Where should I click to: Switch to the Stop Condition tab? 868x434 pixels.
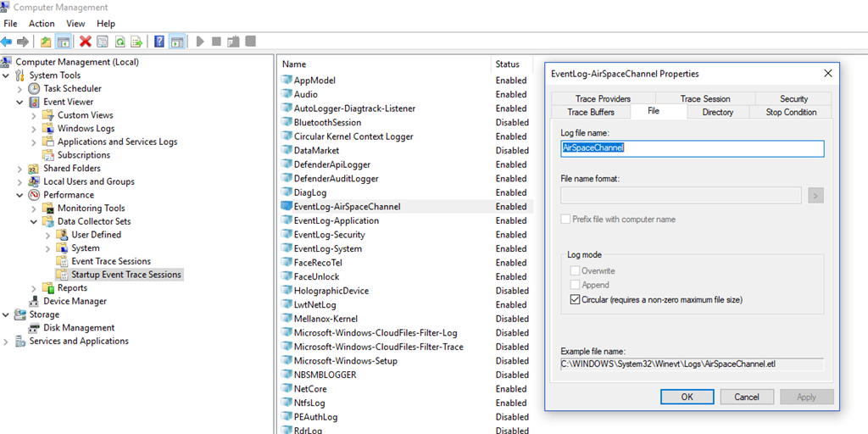(x=791, y=112)
